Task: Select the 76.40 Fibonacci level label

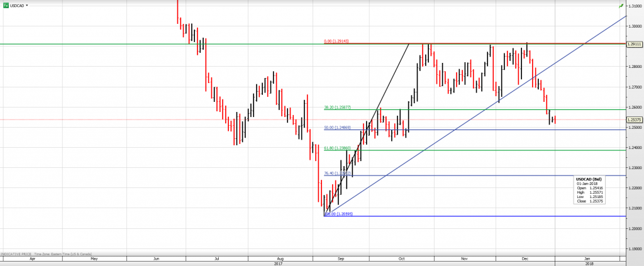Action: point(337,174)
